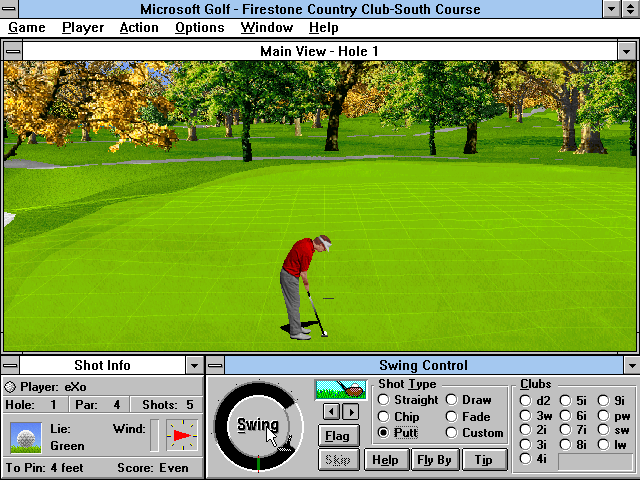Click the 'Score: Even' text
Viewport: 640px width, 480px height.
pos(153,467)
